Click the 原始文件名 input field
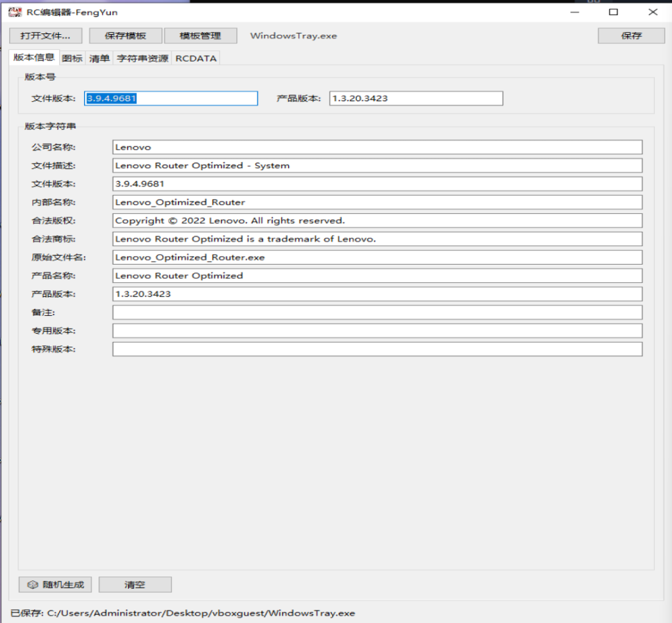Screen dimensions: 672x623 [x=377, y=257]
